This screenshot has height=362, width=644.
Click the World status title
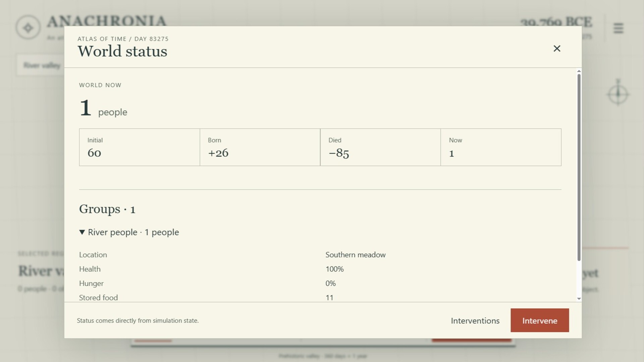(122, 51)
